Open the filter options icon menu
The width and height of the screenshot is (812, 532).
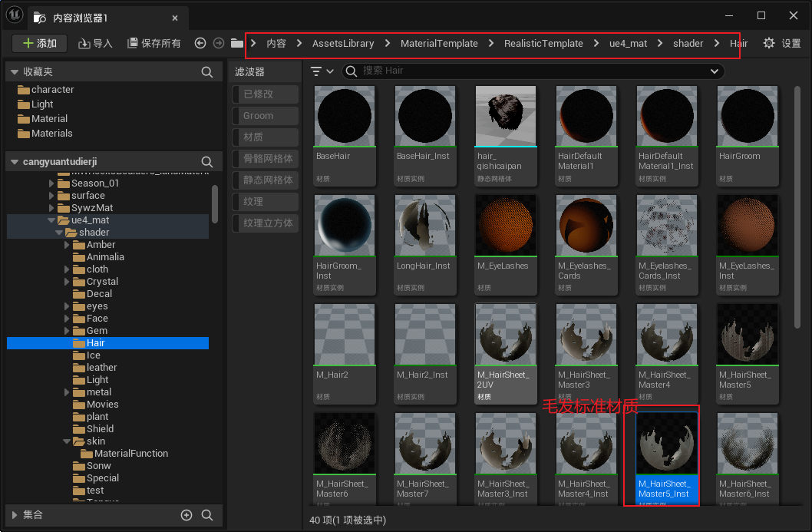pos(322,71)
